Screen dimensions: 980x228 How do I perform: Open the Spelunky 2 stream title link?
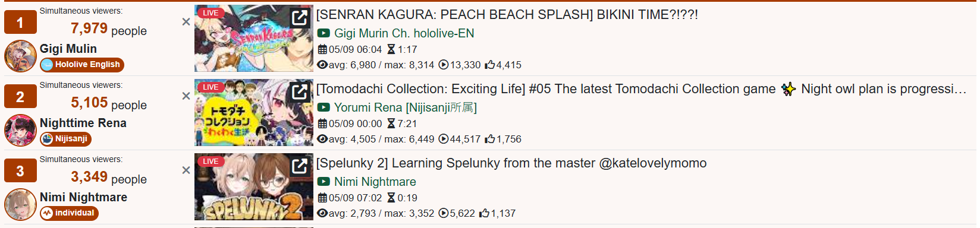tap(511, 163)
